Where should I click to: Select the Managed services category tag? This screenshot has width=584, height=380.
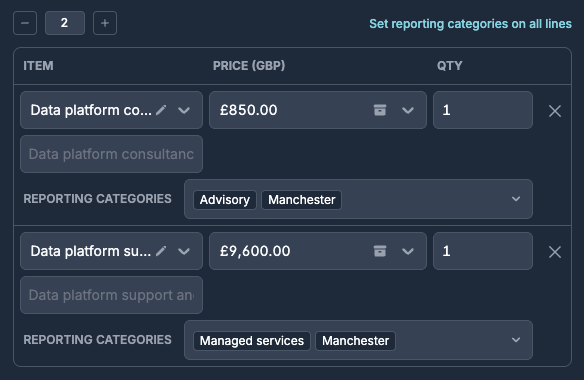pyautogui.click(x=252, y=341)
